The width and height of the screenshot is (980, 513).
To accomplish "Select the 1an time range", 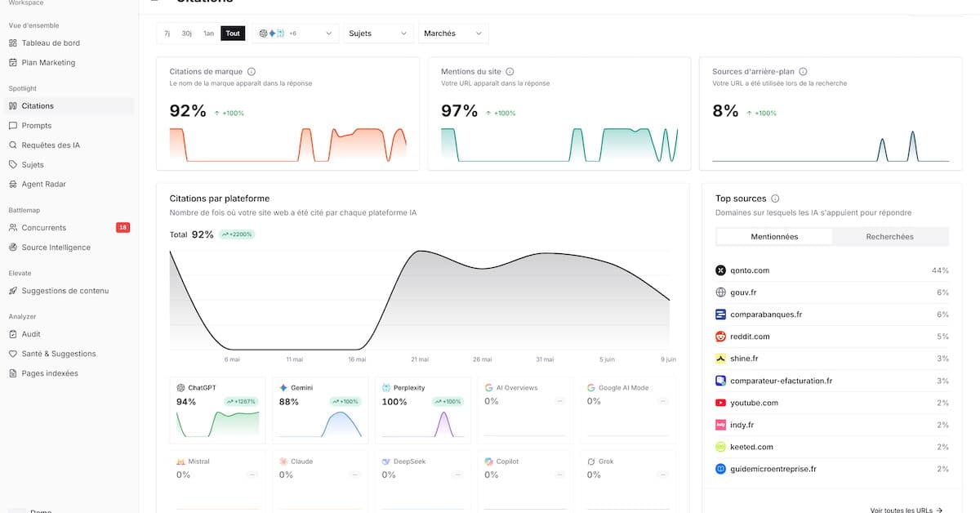I will 209,33.
